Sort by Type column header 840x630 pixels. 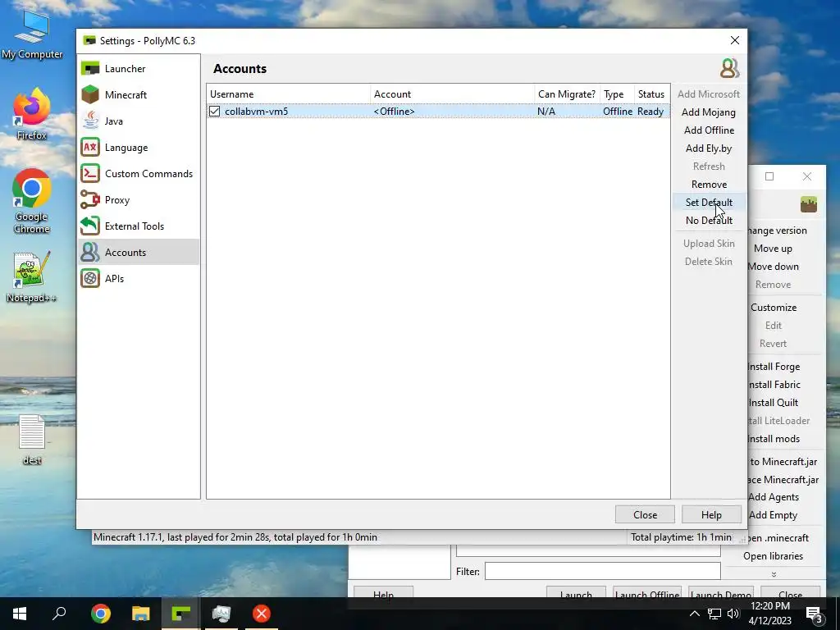pyautogui.click(x=617, y=94)
